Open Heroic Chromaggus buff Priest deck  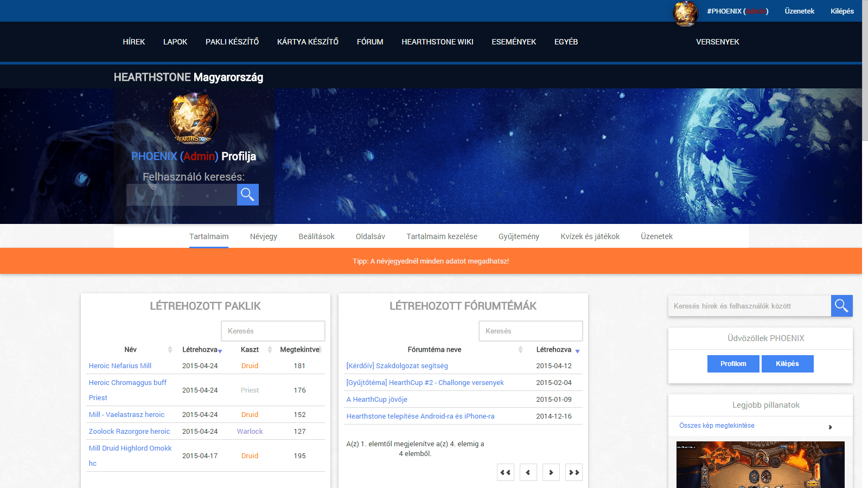coord(127,390)
